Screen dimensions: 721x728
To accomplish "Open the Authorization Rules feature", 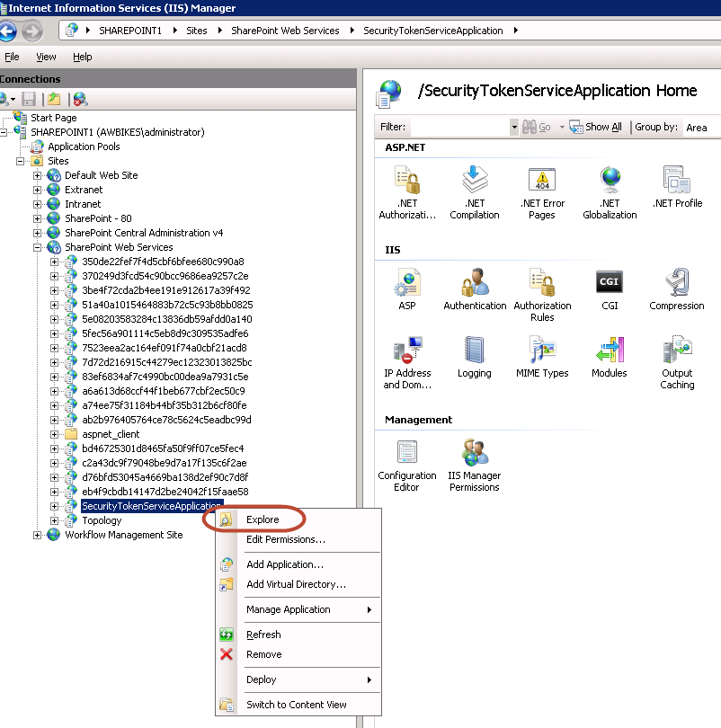I will pyautogui.click(x=542, y=296).
